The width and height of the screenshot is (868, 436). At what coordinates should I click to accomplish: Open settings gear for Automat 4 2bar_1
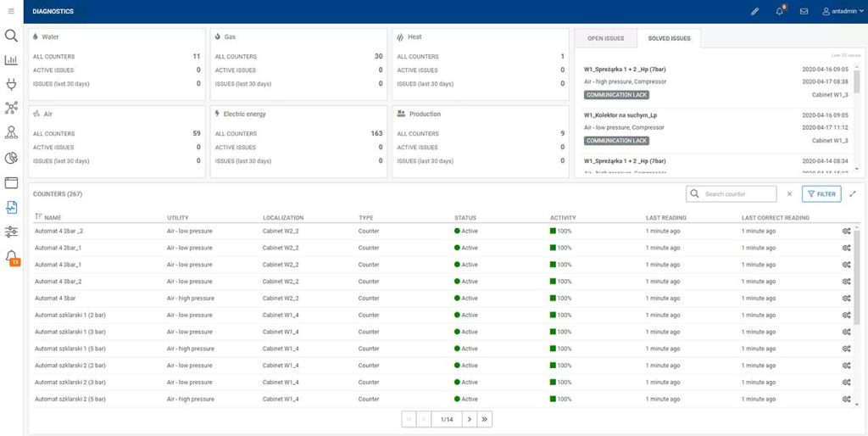(x=847, y=248)
